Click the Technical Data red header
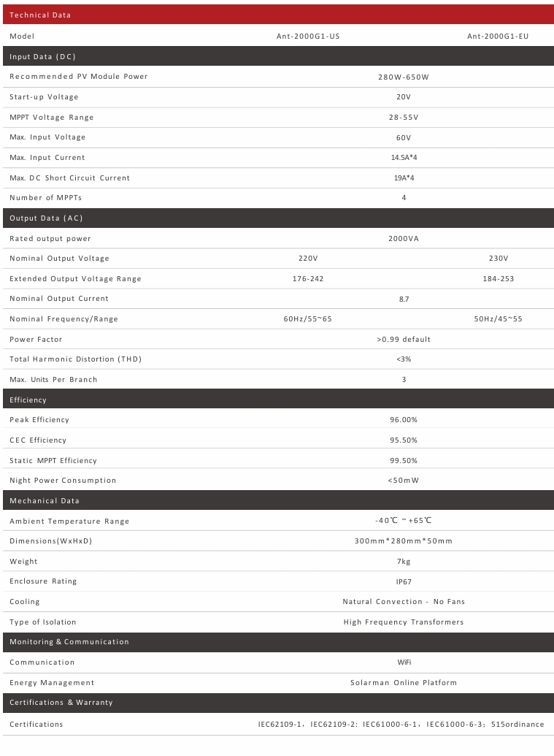The width and height of the screenshot is (554, 756). pos(40,15)
